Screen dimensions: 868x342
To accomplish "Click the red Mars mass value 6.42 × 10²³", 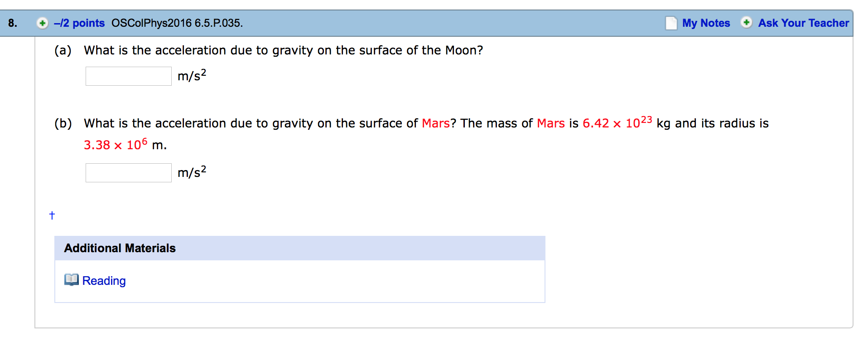I will click(x=617, y=123).
